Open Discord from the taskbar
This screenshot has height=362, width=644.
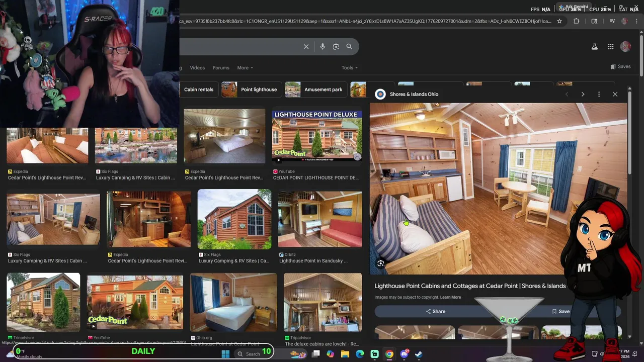pos(404,354)
